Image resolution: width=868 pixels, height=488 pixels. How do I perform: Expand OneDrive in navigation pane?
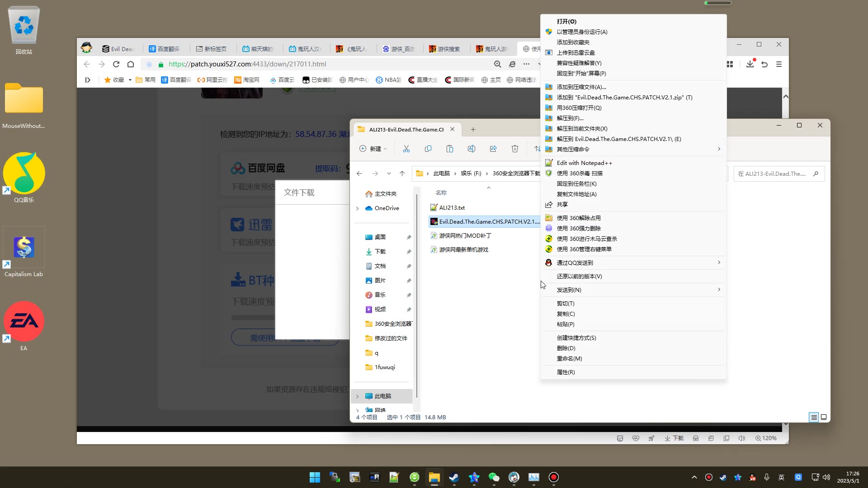tap(357, 208)
